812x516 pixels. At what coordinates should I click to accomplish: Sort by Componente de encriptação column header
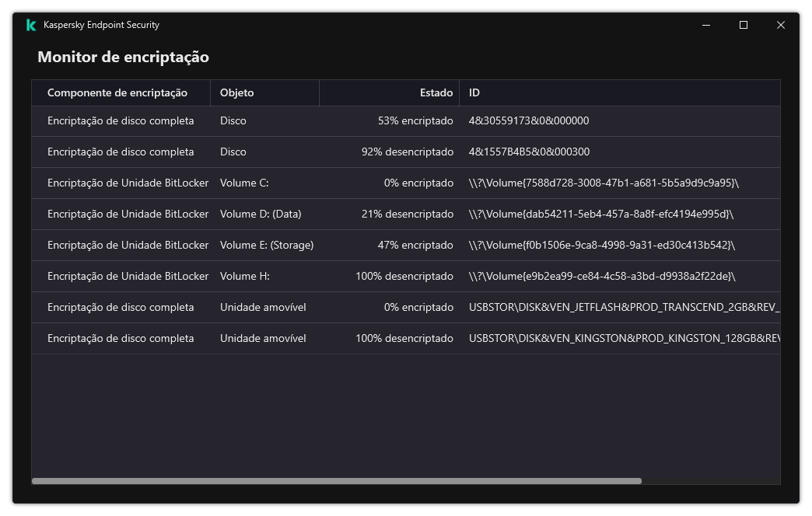pyautogui.click(x=117, y=92)
